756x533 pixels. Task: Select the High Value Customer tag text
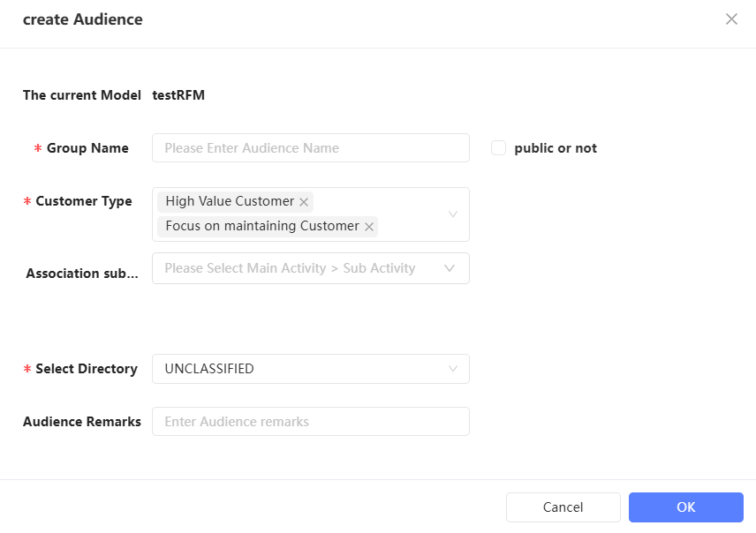pyautogui.click(x=230, y=201)
